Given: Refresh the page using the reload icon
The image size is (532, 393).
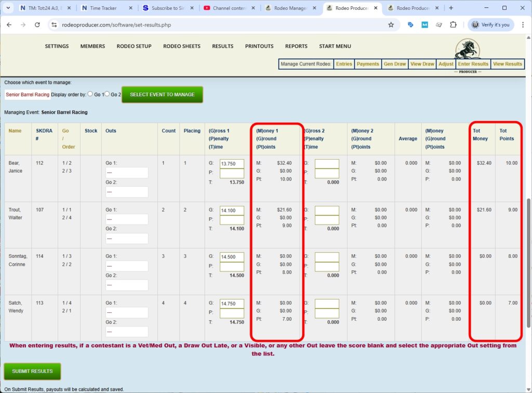Looking at the screenshot, I should coord(37,24).
